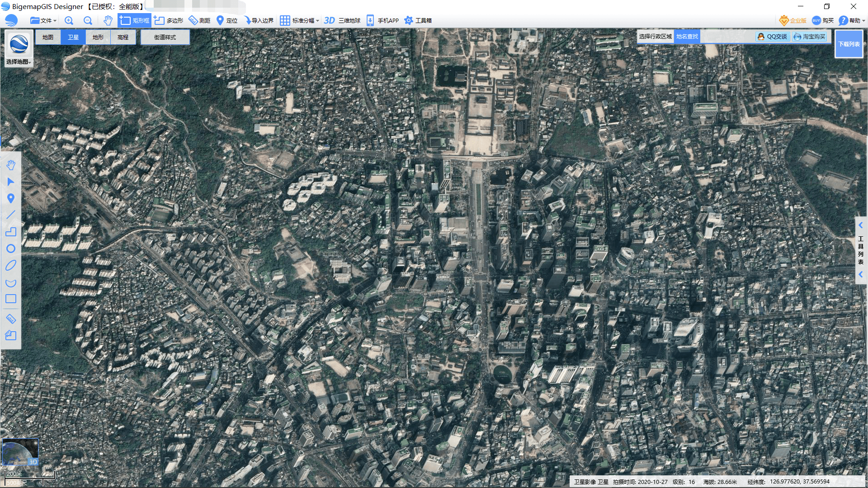The width and height of the screenshot is (868, 488).
Task: Select the polygon shape drawing tool
Action: 11,232
